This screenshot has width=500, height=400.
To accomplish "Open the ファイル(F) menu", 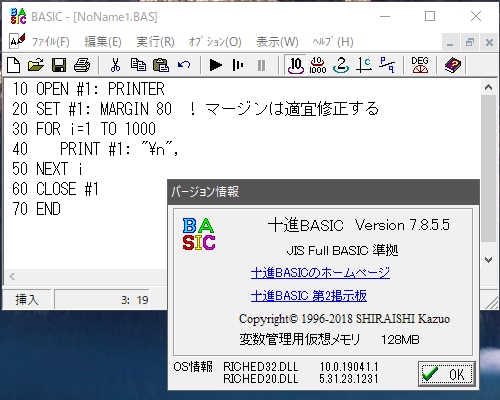I will 51,42.
